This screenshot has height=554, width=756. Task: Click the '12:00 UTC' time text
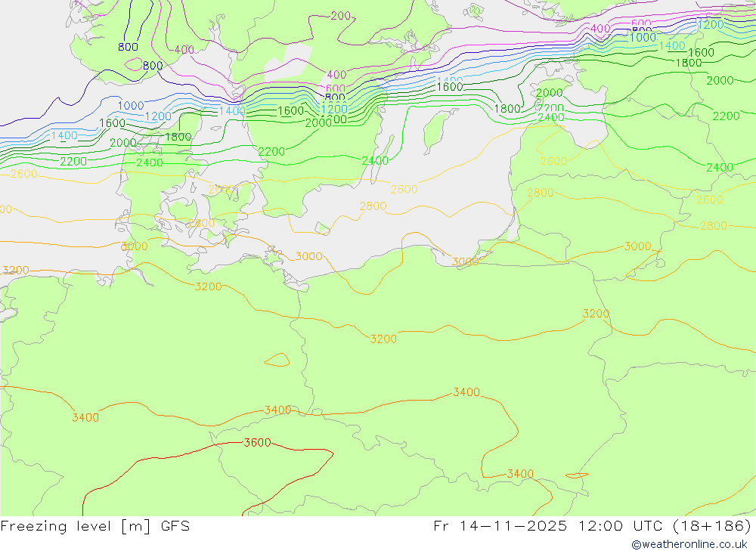[x=620, y=525]
